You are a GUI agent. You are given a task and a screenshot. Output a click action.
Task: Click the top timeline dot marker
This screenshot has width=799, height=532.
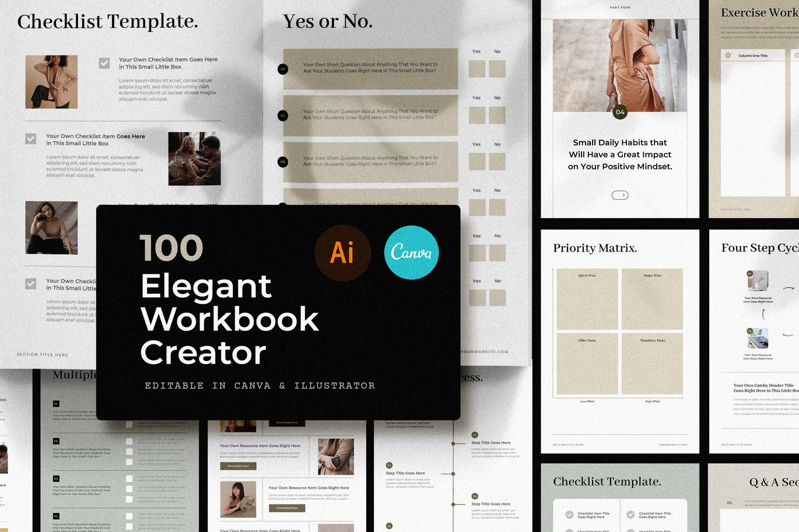pyautogui.click(x=454, y=443)
